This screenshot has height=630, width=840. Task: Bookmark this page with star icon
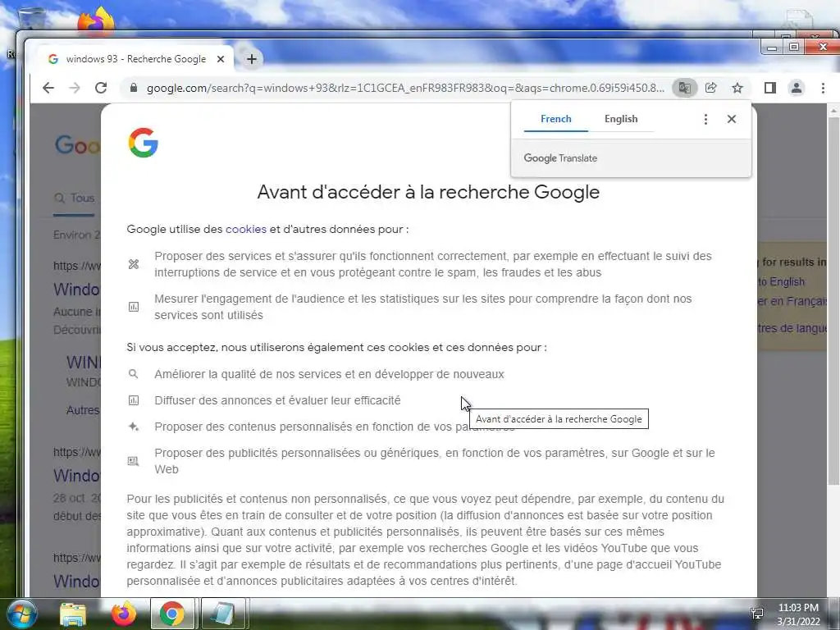click(x=737, y=88)
